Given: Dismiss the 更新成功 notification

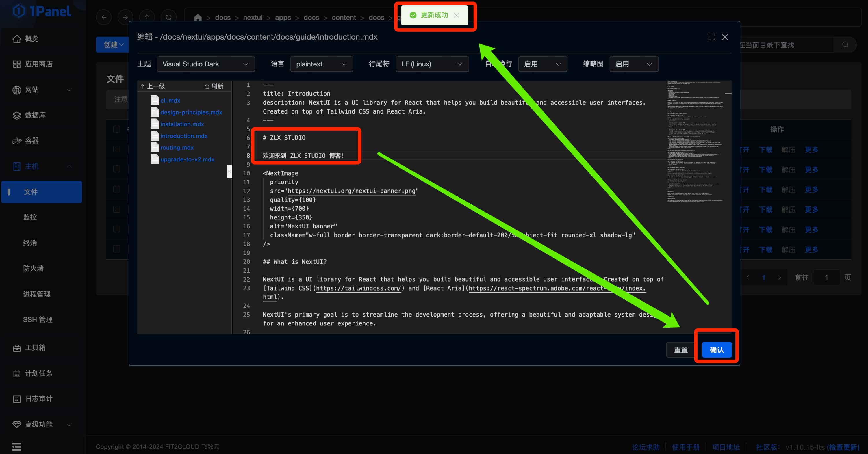Looking at the screenshot, I should point(456,15).
